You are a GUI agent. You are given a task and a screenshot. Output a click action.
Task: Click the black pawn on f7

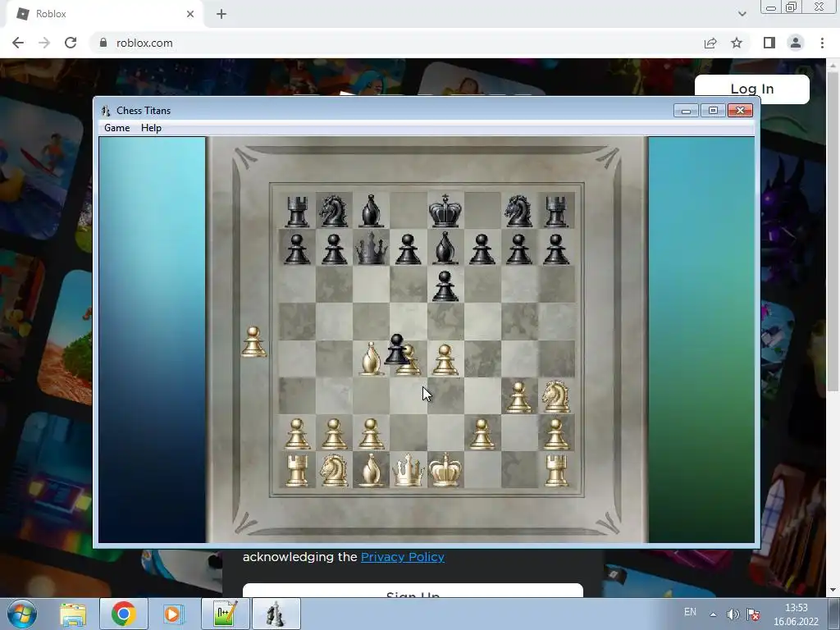(482, 249)
